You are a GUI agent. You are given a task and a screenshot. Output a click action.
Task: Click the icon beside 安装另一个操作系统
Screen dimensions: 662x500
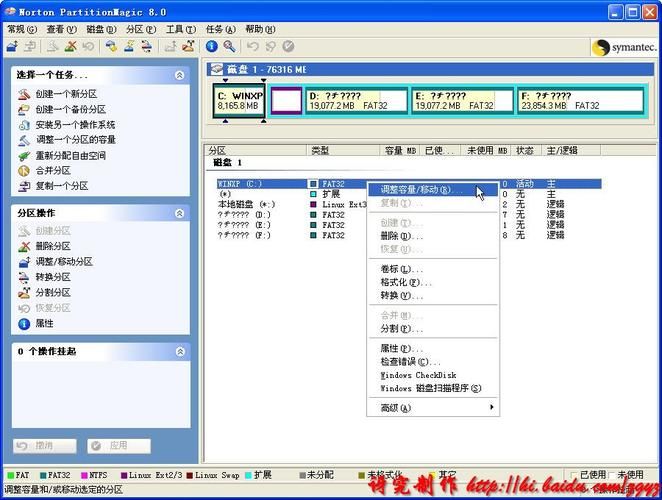(24, 125)
